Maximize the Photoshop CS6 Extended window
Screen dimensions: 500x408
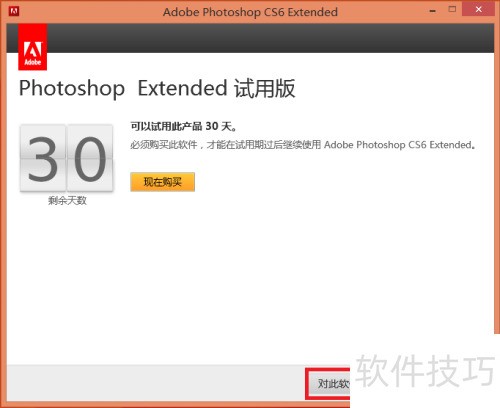click(x=452, y=10)
